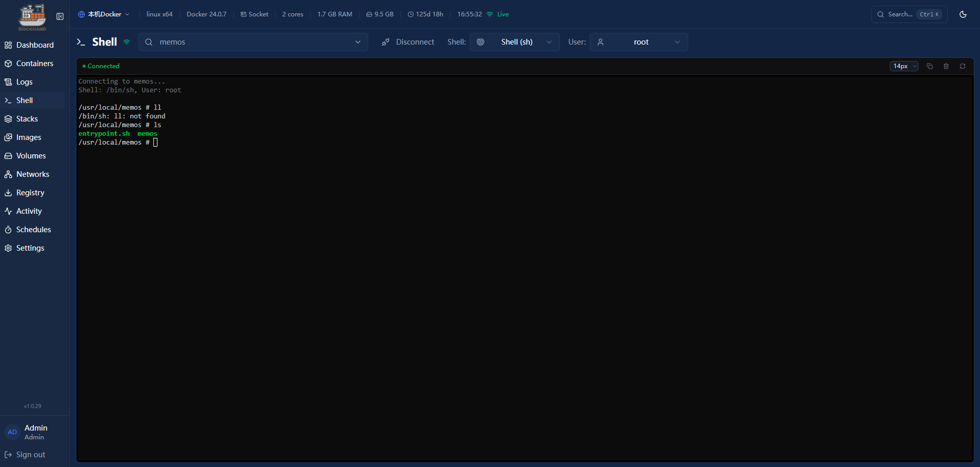
Task: Click the green Connected status indicator
Action: coord(101,66)
